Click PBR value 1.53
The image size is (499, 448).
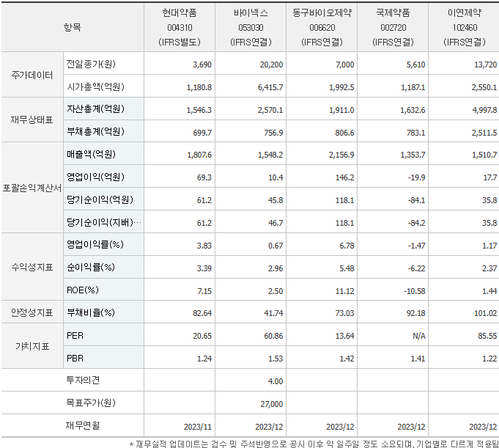pyautogui.click(x=276, y=359)
